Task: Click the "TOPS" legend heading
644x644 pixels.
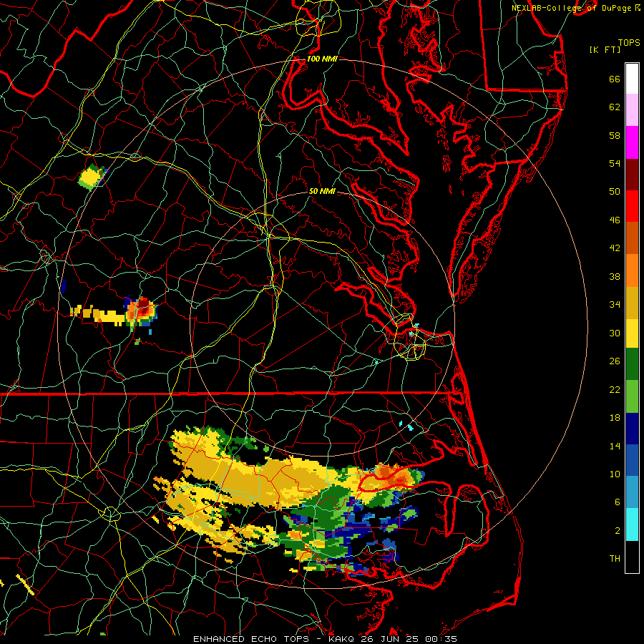Action: tap(629, 43)
